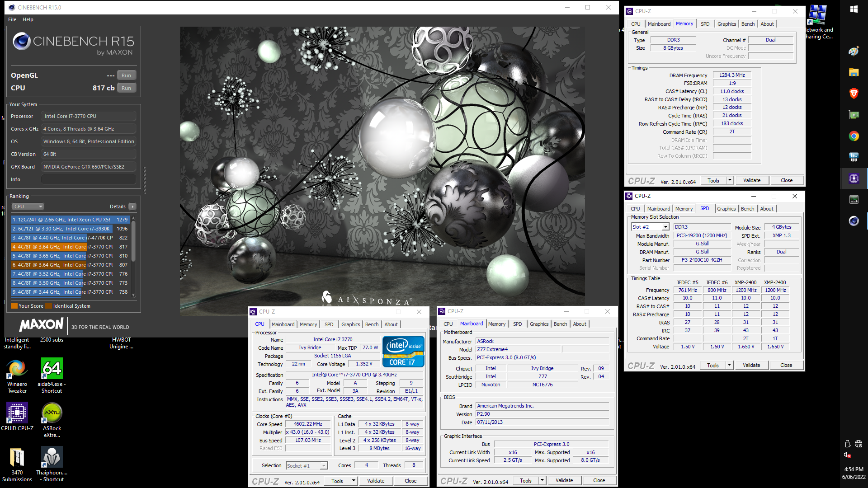Viewport: 868px width, 488px height.
Task: Click Validate in the CPU tab window
Action: tap(375, 481)
